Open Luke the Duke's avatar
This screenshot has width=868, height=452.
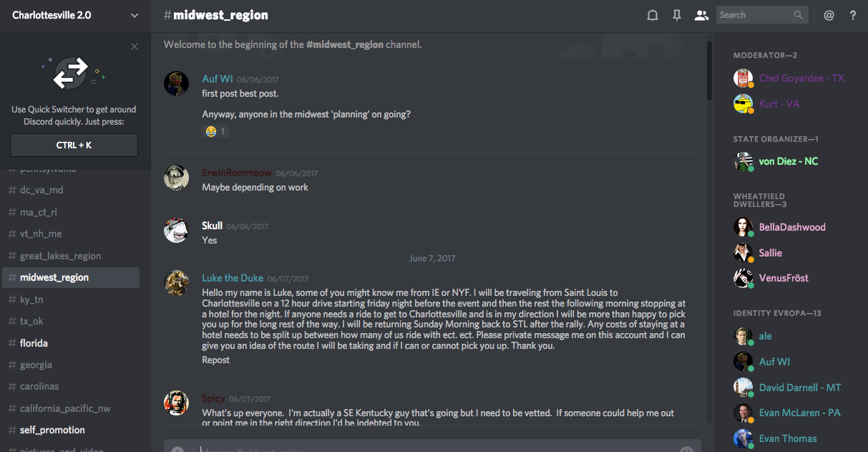point(177,283)
